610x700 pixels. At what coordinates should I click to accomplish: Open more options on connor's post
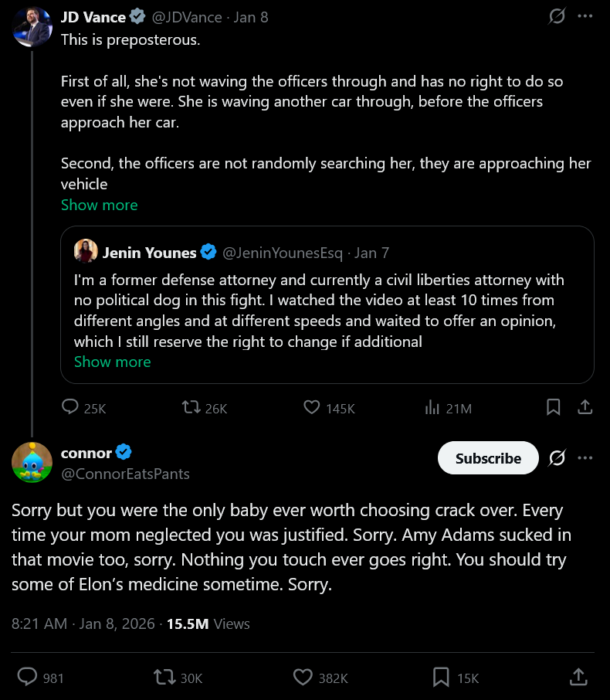[x=585, y=458]
